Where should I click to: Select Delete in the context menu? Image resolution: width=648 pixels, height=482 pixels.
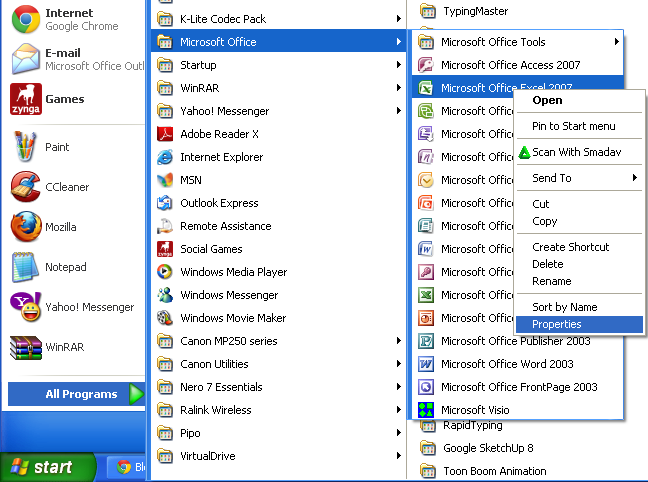[x=579, y=264]
